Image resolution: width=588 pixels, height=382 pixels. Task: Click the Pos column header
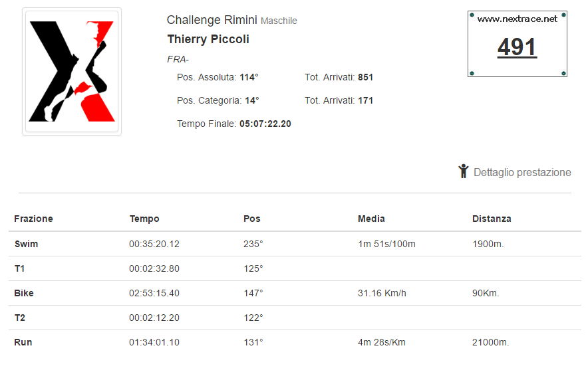point(251,219)
